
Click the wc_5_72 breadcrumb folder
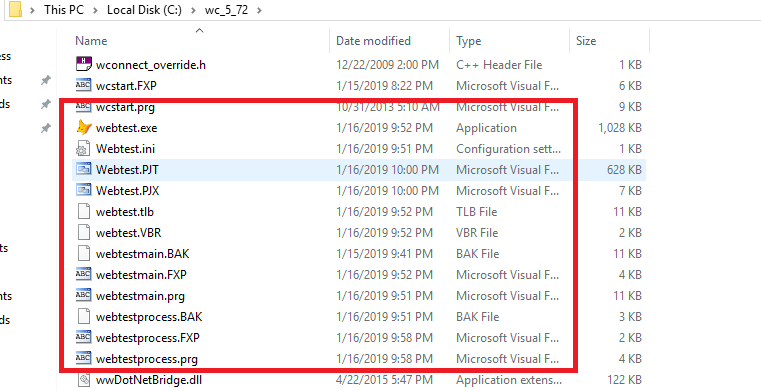226,10
